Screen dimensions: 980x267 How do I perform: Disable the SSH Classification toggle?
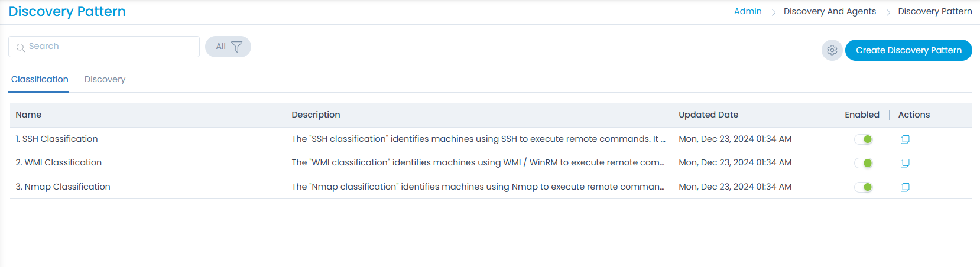[x=864, y=139]
